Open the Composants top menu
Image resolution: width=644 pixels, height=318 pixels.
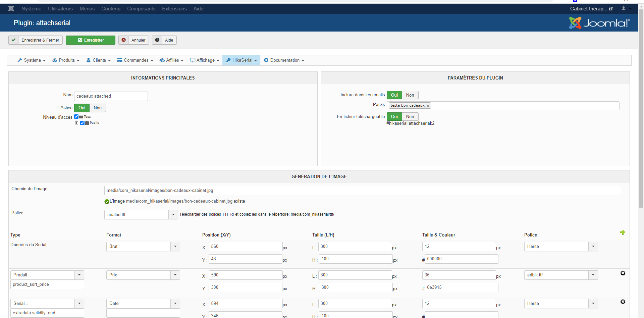click(141, 9)
